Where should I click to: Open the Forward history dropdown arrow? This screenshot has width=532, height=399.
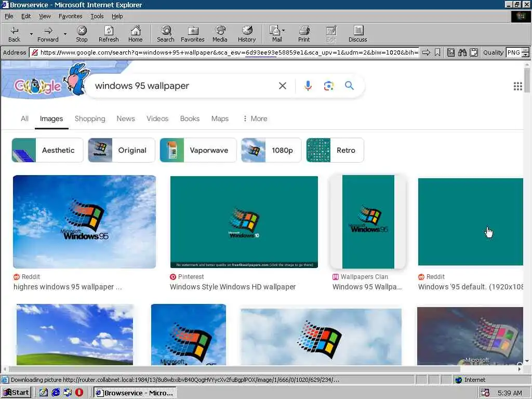(x=65, y=34)
